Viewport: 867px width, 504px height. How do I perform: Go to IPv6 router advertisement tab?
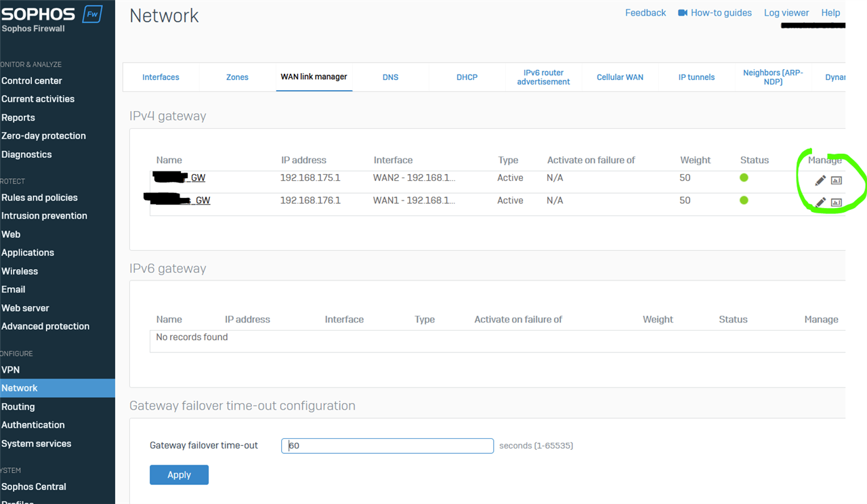coord(543,77)
